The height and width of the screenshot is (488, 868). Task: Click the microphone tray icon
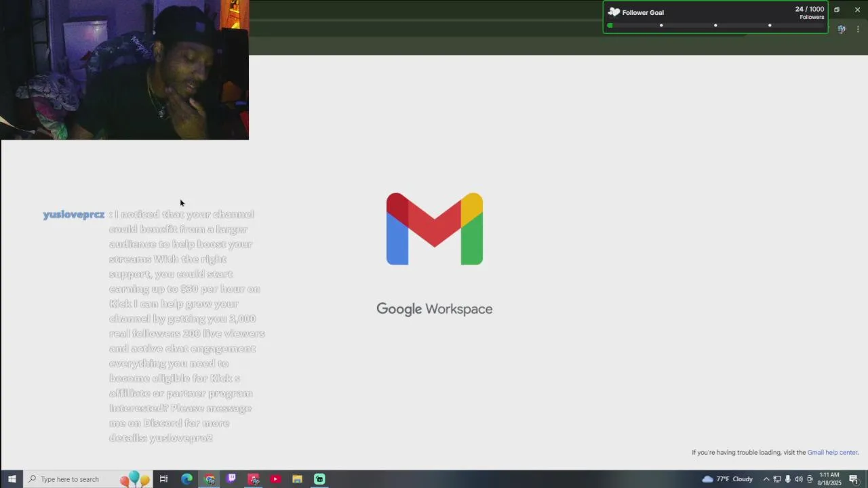787,479
